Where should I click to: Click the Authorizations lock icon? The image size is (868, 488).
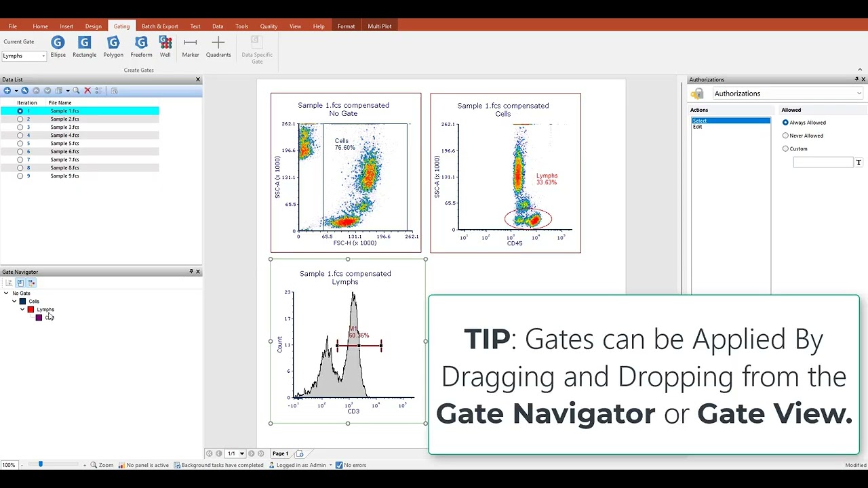click(698, 94)
